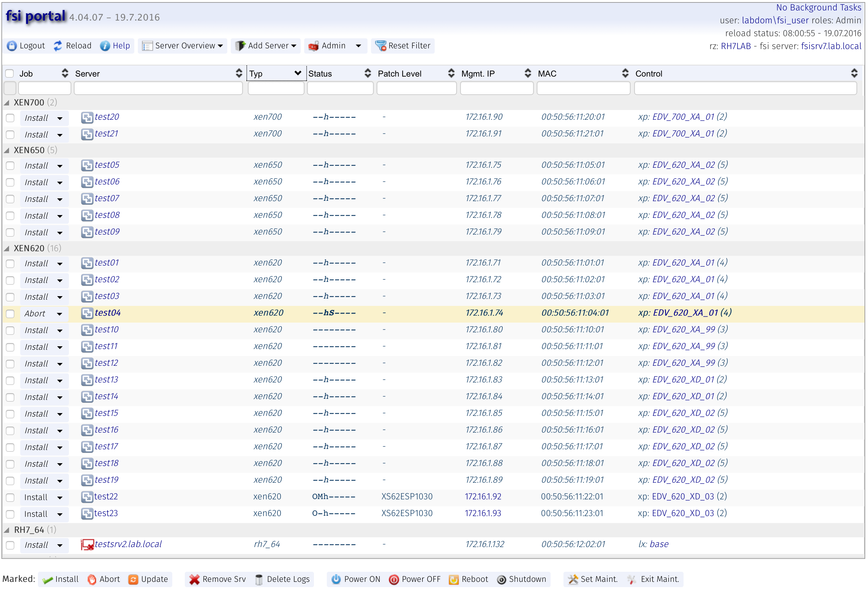The image size is (868, 593).
Task: Click the Exit Maint. icon
Action: pyautogui.click(x=632, y=579)
